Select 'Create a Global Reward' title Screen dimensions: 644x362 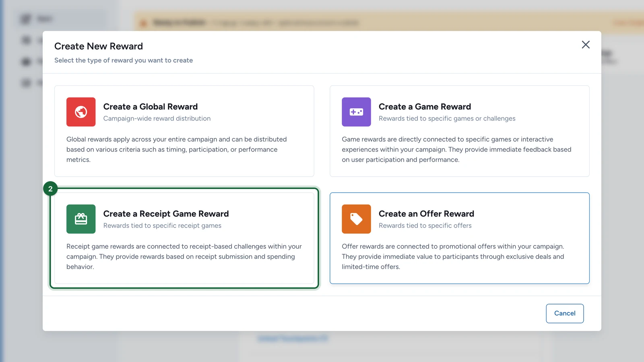[x=151, y=107]
